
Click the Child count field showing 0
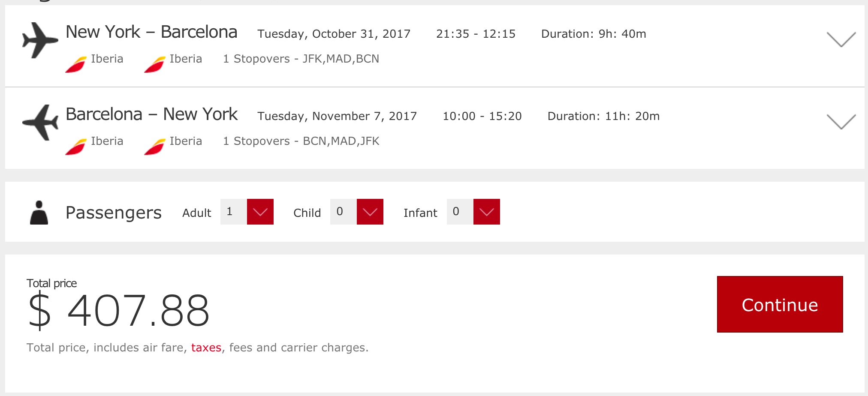coord(343,212)
